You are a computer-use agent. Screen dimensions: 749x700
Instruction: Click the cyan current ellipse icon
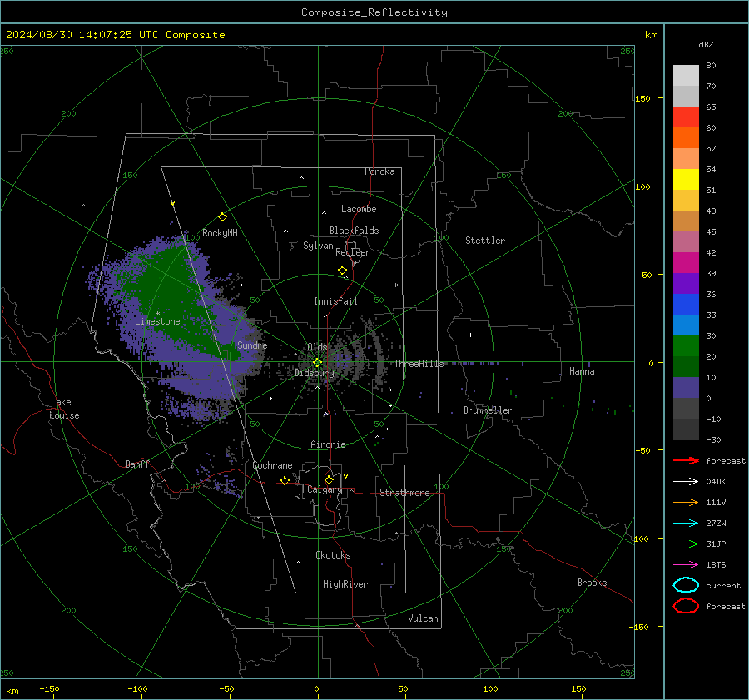686,585
